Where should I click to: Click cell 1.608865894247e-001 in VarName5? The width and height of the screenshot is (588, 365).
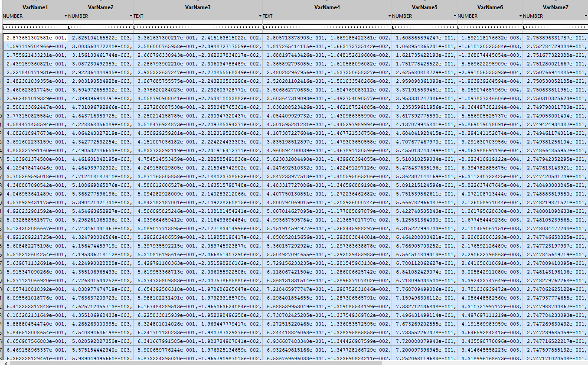pos(425,38)
